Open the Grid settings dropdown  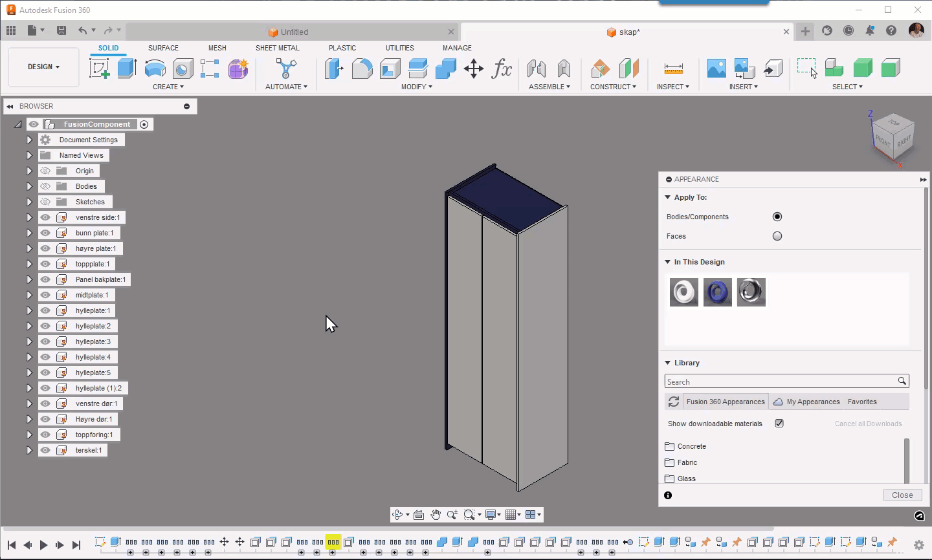tap(520, 514)
